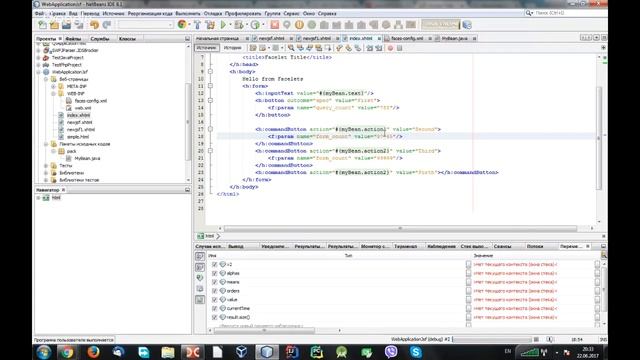The height and width of the screenshot is (360, 640).
Task: Toggle the checkbox for watch 'orders'
Action: coord(214,291)
